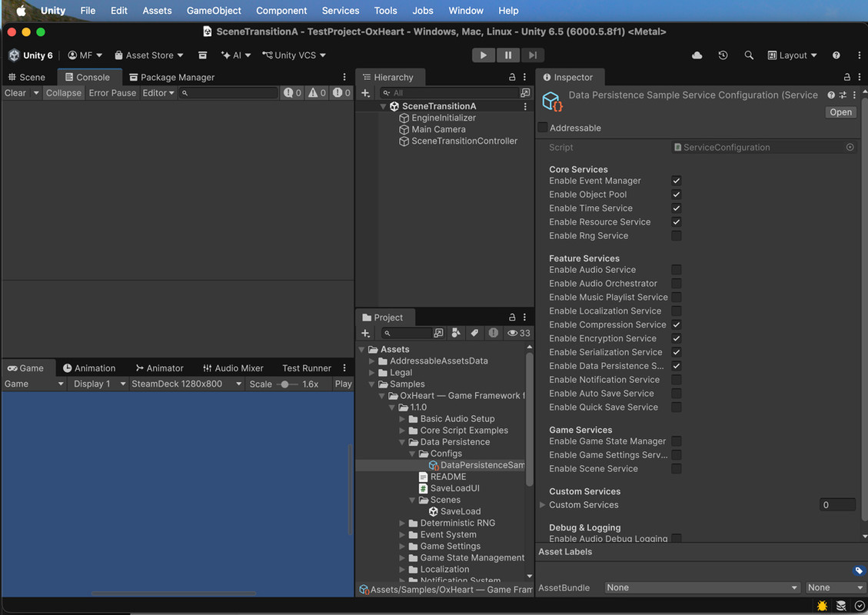Click the Inspector preset sliders icon
This screenshot has height=615, width=868.
[843, 95]
